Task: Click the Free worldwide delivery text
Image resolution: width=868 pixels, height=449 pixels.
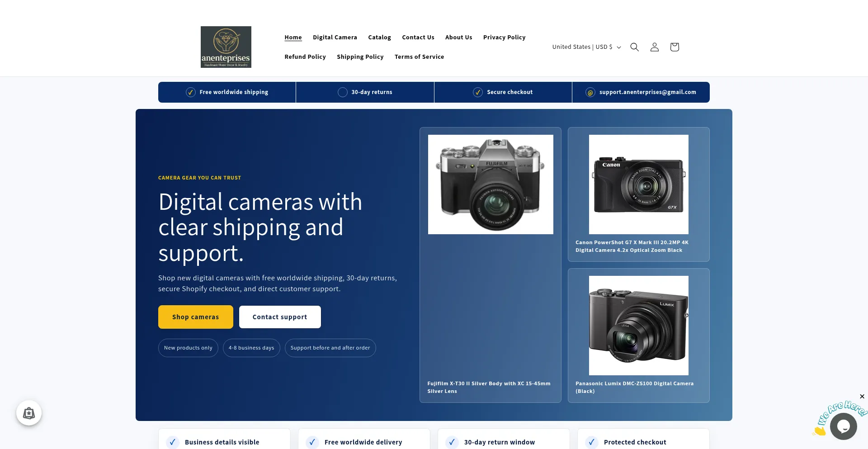Action: (x=363, y=442)
